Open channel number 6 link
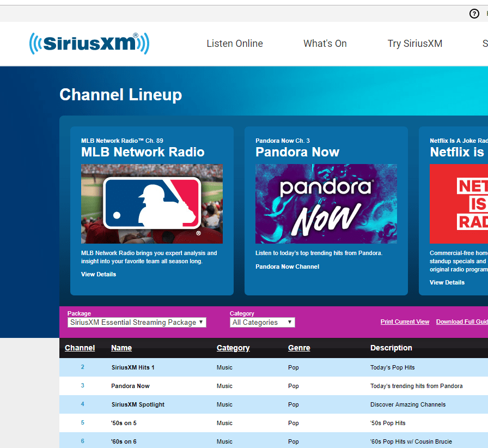Screen dimensions: 488x448 pyautogui.click(x=82, y=441)
